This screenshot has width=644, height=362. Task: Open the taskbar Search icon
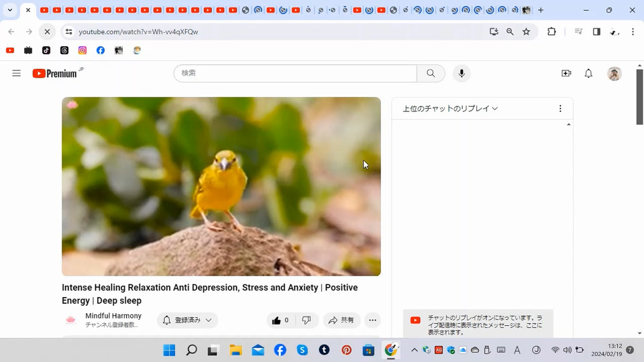[x=191, y=350]
